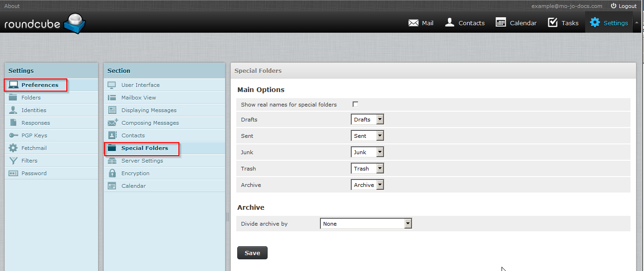Image resolution: width=644 pixels, height=271 pixels.
Task: Enable show real names for special folders
Action: tap(355, 104)
